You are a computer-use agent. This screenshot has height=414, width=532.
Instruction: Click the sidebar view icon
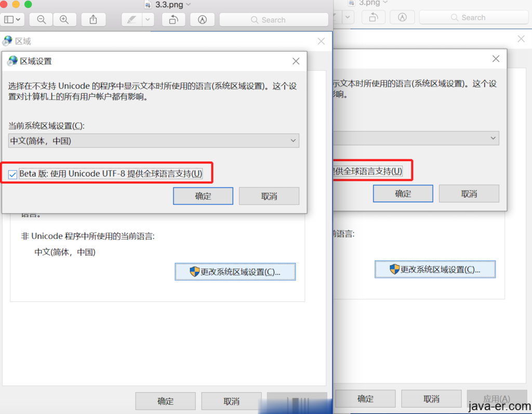click(x=9, y=20)
